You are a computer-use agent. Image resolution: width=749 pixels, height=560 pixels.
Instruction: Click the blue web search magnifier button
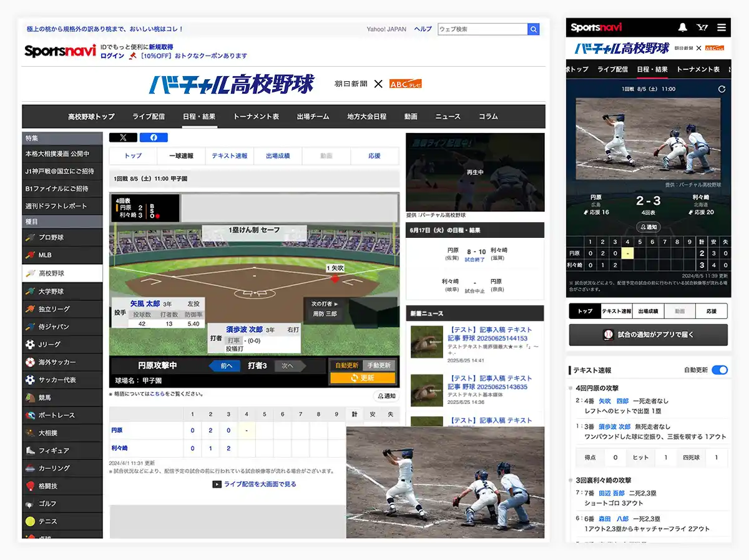(x=534, y=29)
